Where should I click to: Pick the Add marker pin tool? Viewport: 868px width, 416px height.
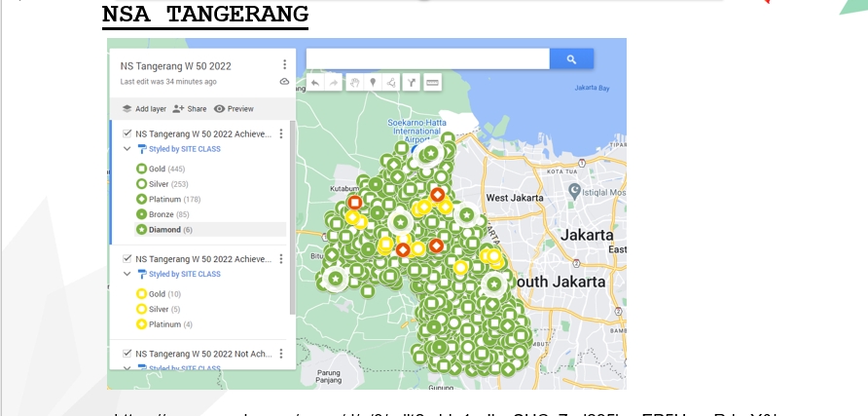point(373,83)
